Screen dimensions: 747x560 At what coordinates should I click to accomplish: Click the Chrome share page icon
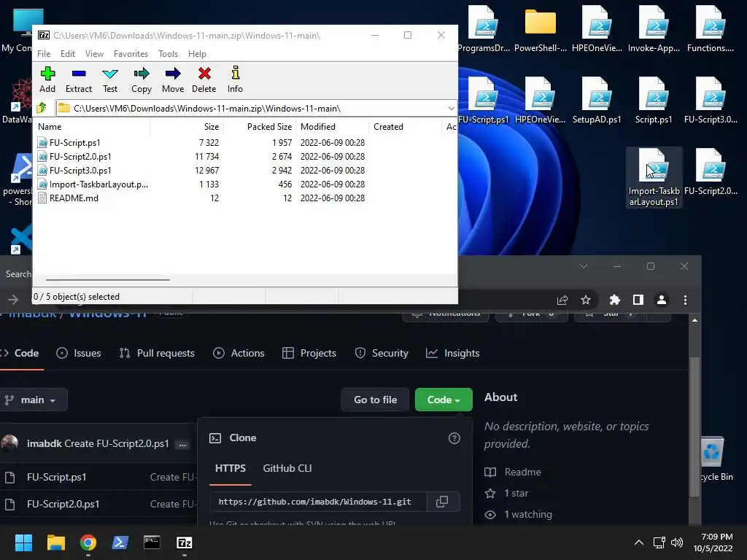[x=562, y=300]
